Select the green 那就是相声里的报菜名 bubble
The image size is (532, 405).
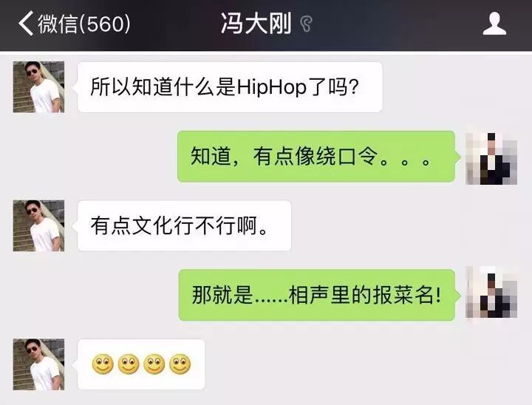click(x=319, y=295)
